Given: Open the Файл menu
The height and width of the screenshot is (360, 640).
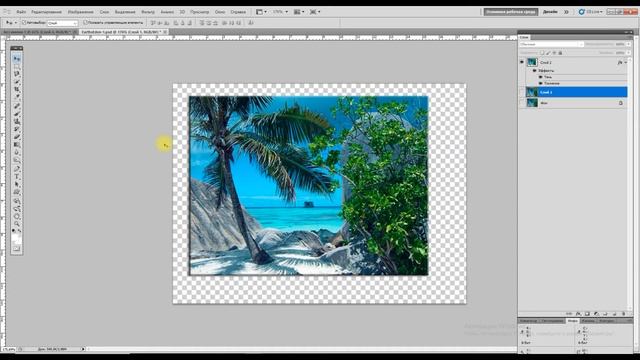Looking at the screenshot, I should pyautogui.click(x=21, y=12).
